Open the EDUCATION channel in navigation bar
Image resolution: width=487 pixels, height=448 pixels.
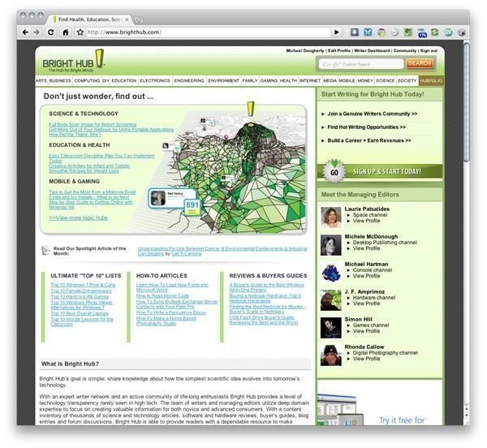click(x=124, y=80)
